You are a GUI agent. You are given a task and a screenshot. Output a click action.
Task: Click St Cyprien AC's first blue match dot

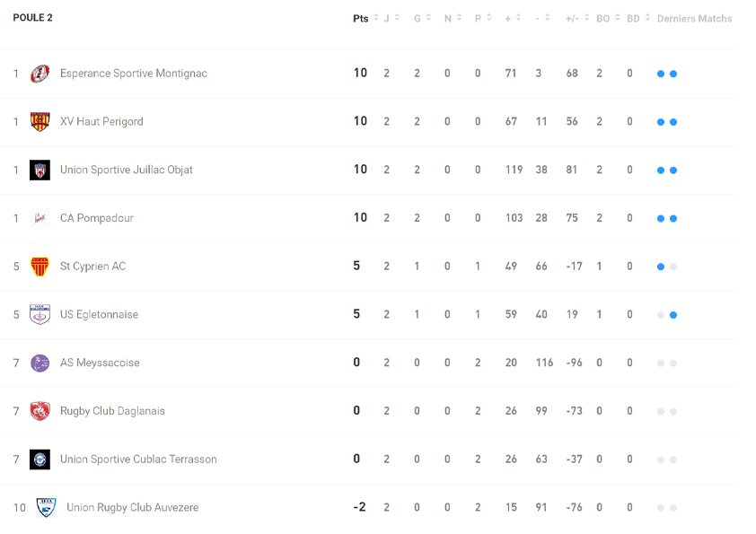[661, 267]
